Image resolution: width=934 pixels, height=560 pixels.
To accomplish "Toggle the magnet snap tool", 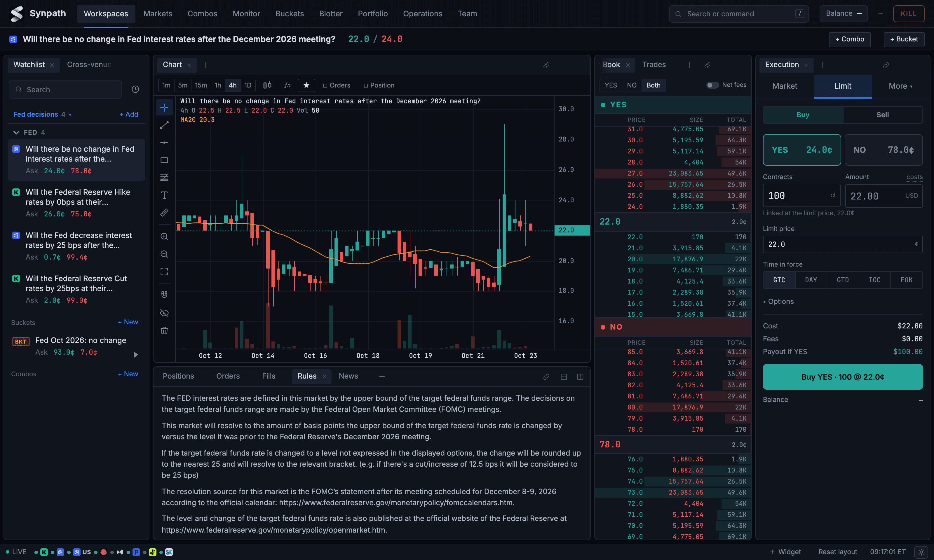I will (x=164, y=295).
